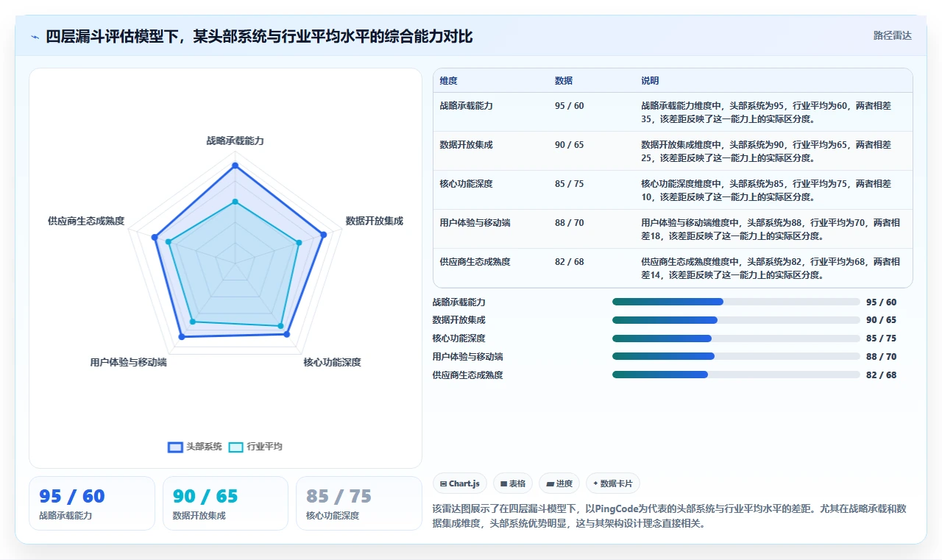
Task: Click the summary paragraph mentioning PingCode
Action: coord(670,517)
